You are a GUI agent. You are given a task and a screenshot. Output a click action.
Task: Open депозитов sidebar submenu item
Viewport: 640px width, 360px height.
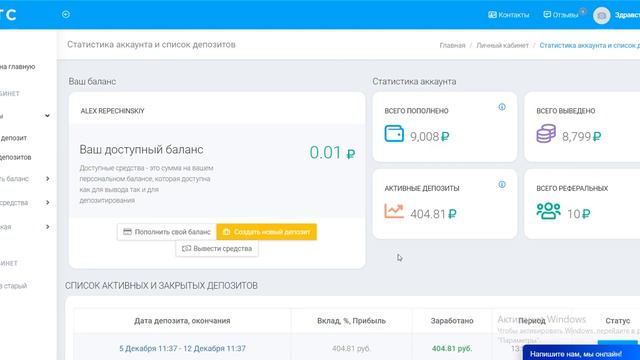(x=16, y=157)
